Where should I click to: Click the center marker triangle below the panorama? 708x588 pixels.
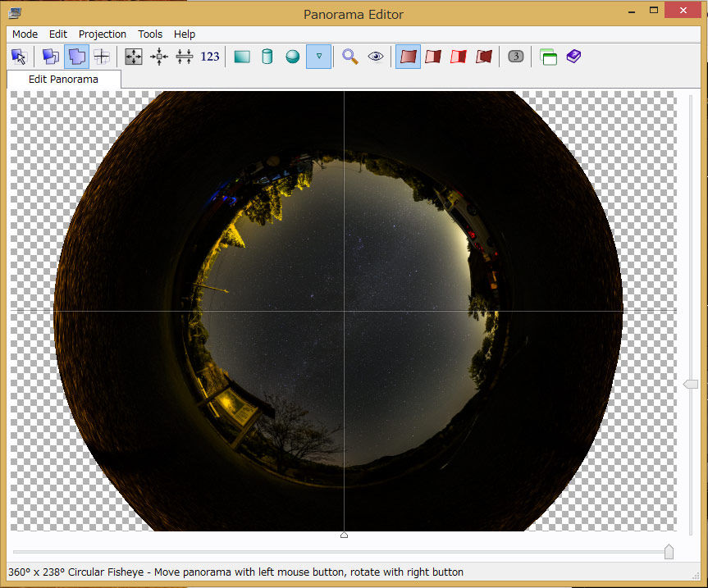pyautogui.click(x=344, y=535)
